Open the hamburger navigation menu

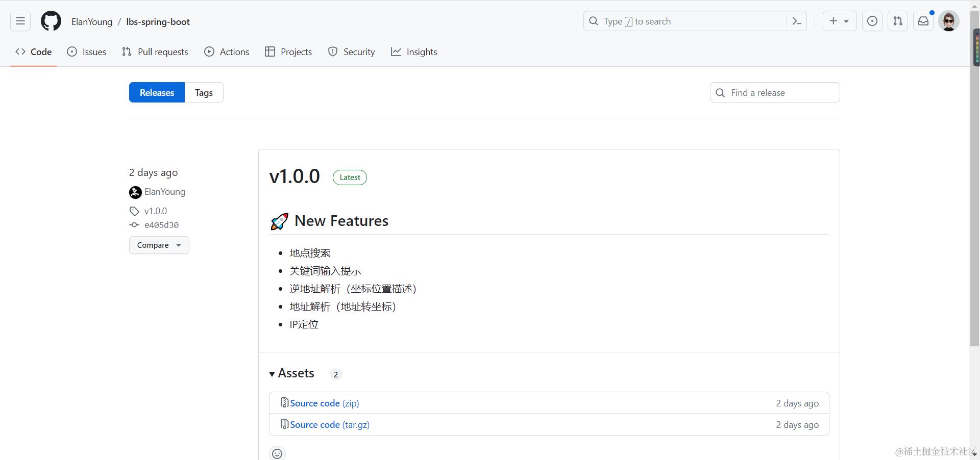click(20, 21)
